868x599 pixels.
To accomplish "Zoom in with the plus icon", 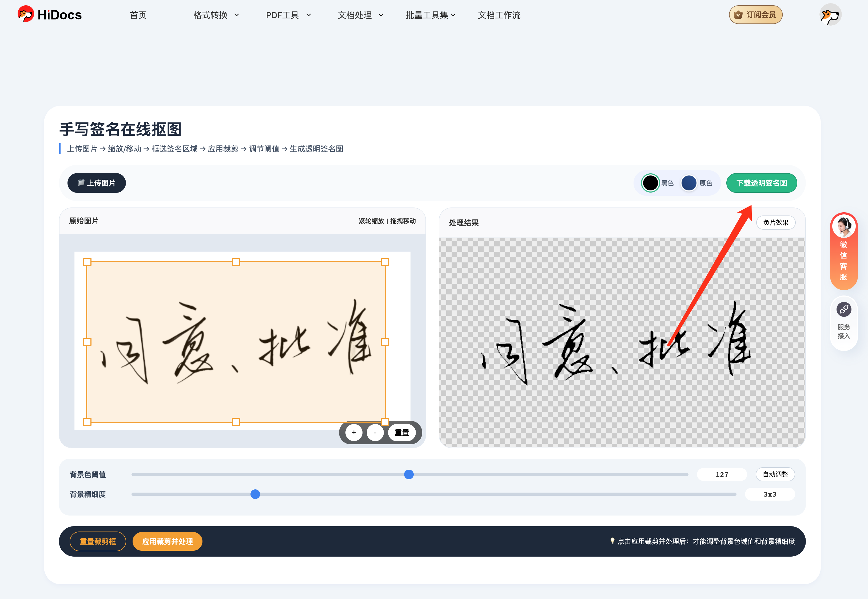I will 353,432.
